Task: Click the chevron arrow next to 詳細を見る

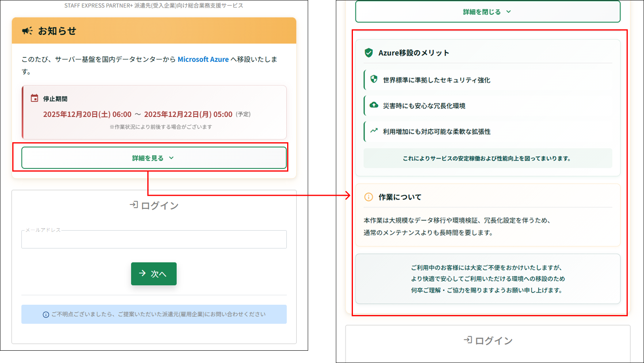Action: (x=171, y=158)
